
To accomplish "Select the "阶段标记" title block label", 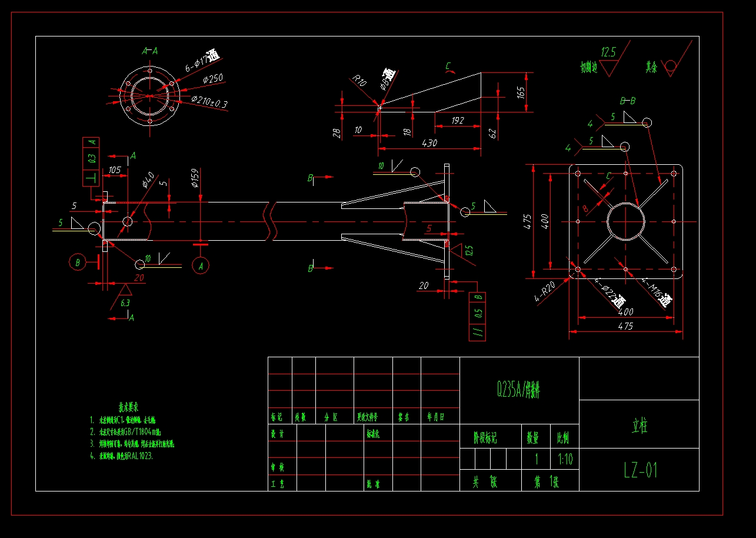I will click(x=485, y=438).
